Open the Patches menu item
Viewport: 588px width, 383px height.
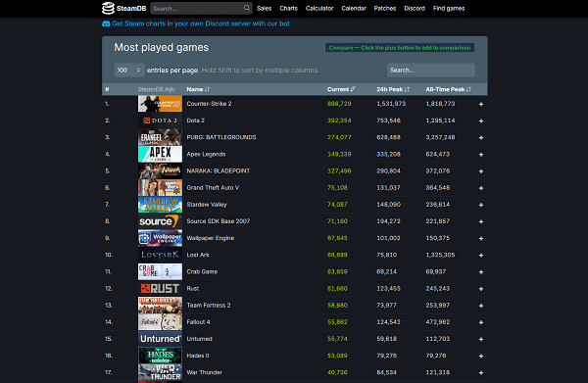click(x=385, y=8)
